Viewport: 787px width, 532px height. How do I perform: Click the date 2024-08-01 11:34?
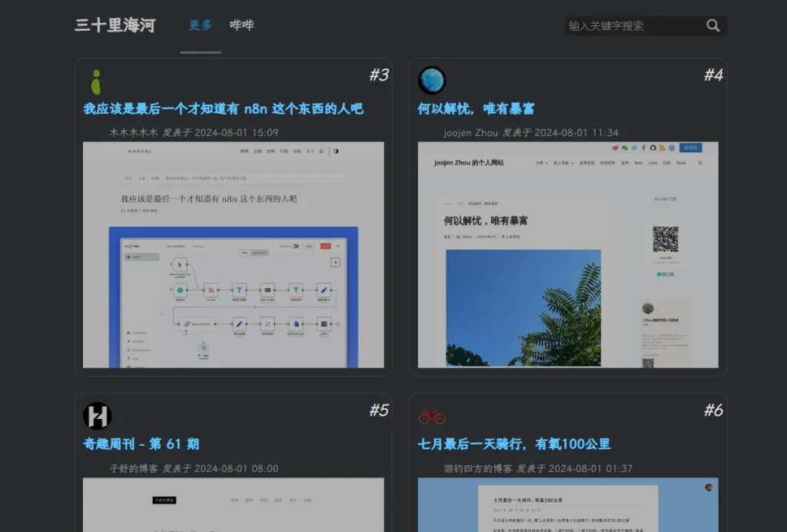point(576,132)
